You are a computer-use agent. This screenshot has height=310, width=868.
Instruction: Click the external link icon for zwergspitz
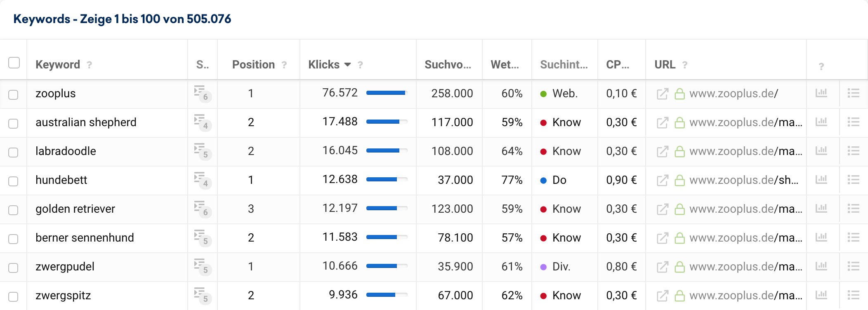662,296
